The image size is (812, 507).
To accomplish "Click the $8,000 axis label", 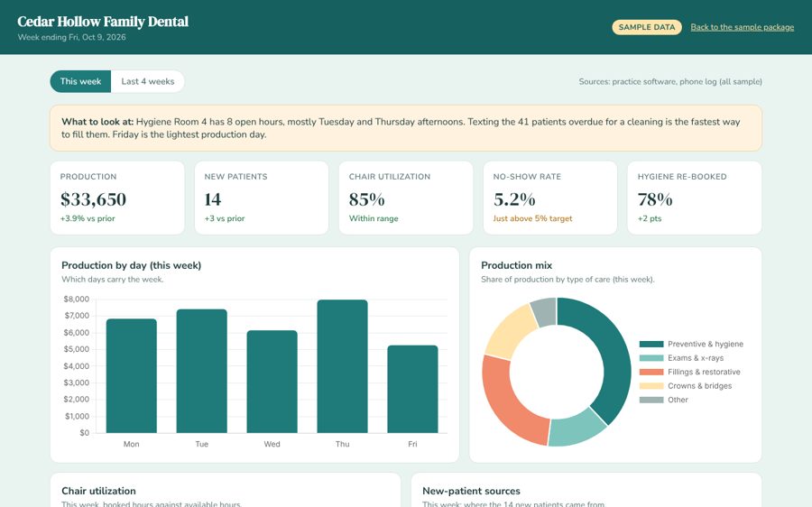I will (x=76, y=299).
